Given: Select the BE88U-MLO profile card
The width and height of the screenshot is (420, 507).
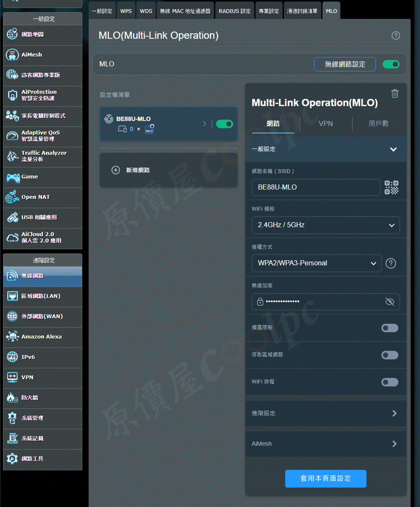Looking at the screenshot, I should 168,124.
